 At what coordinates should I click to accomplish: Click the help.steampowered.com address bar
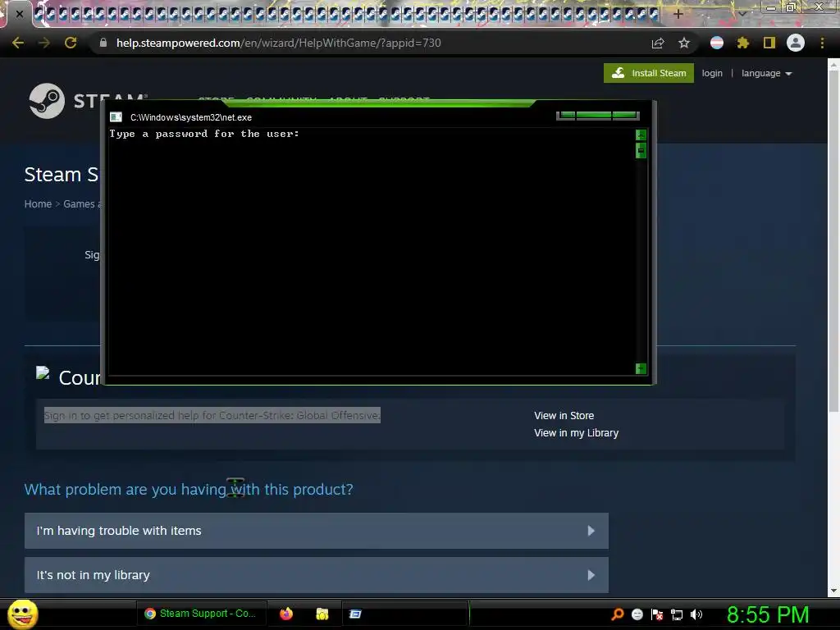279,43
